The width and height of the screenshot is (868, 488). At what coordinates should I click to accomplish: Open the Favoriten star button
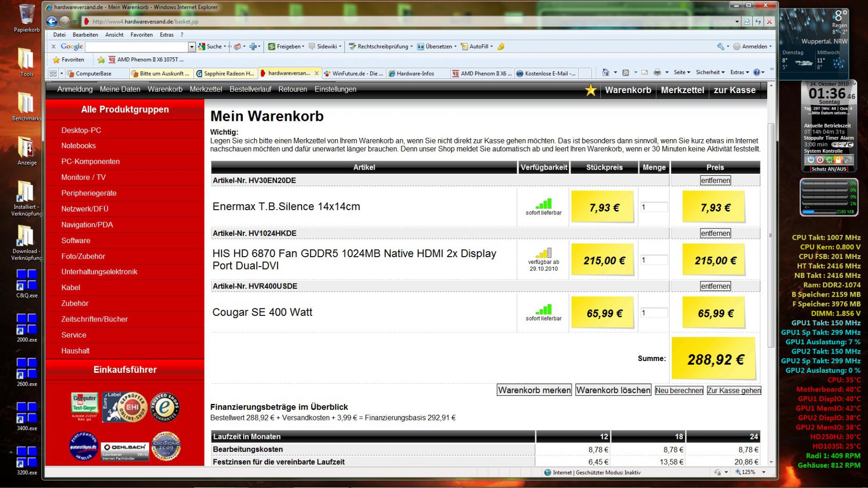pos(69,60)
